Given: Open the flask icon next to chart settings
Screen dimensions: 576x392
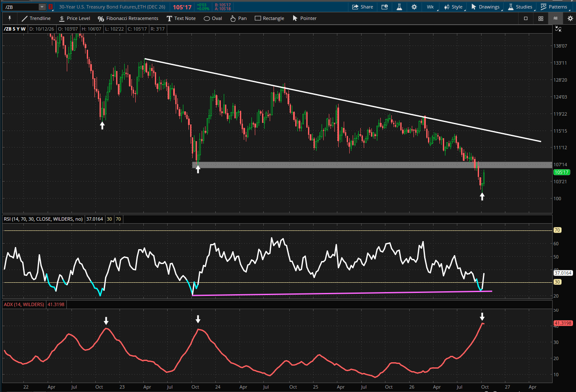Looking at the screenshot, I should [x=399, y=7].
